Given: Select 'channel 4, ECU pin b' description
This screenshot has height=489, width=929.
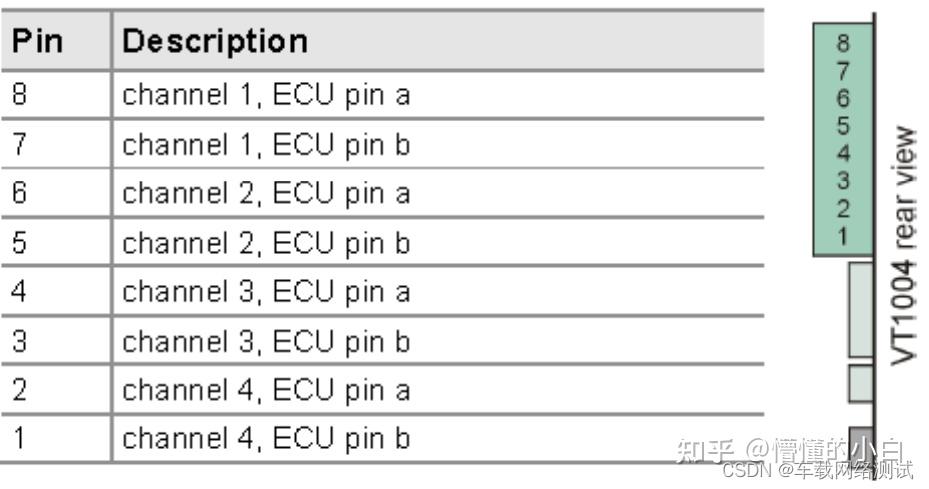Looking at the screenshot, I should click(x=266, y=439).
